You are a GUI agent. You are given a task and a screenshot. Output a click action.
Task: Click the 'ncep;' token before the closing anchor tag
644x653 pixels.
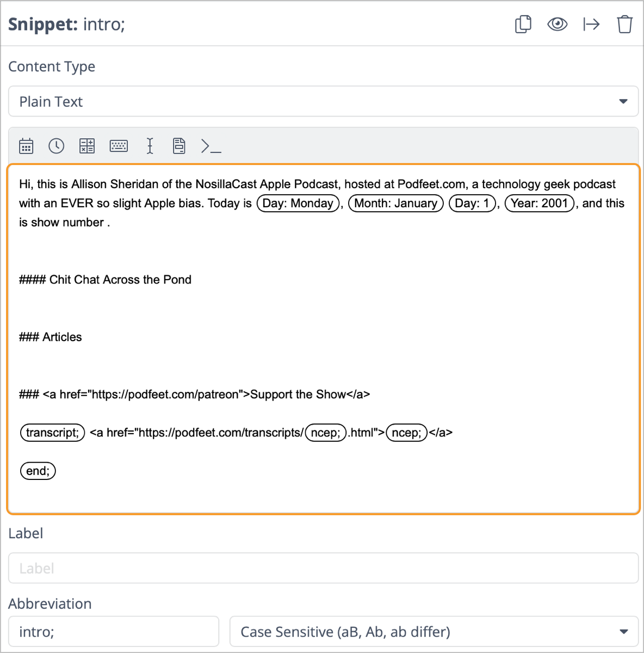406,433
